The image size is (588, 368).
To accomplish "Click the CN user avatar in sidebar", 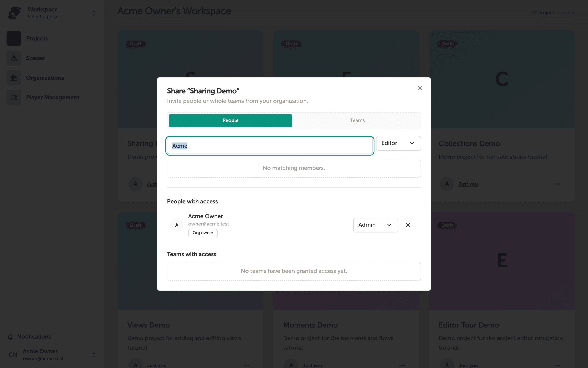I will point(13,355).
